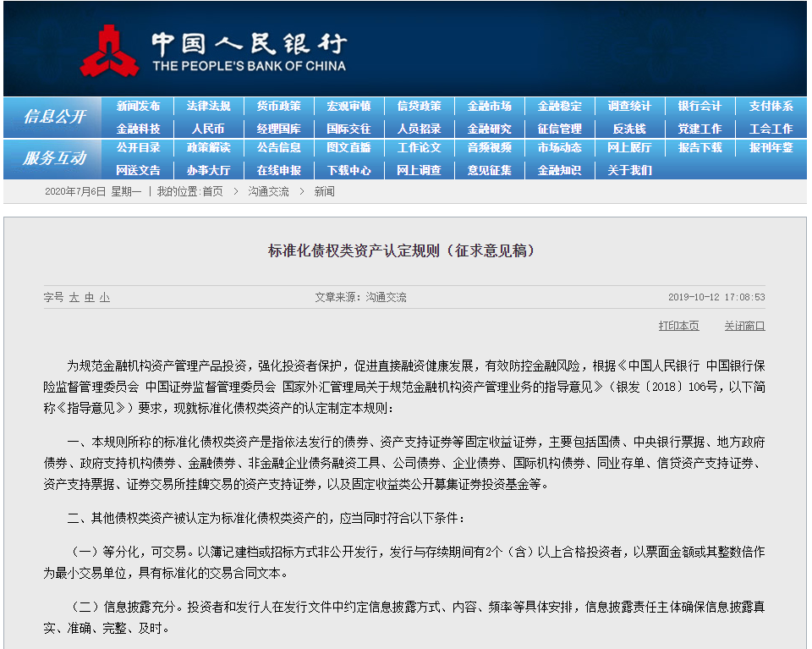Open 支付体系 menu item
Image resolution: width=812 pixels, height=649 pixels.
(771, 106)
